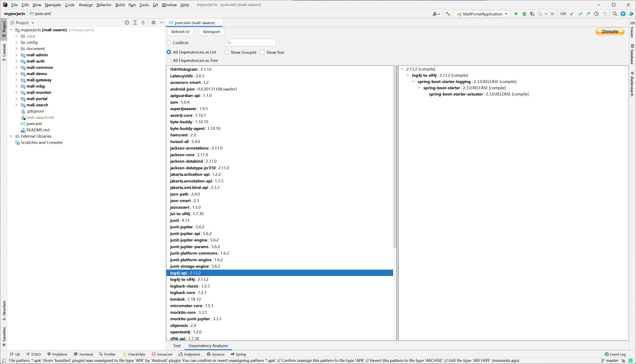Click the dependency search input field

click(250, 43)
